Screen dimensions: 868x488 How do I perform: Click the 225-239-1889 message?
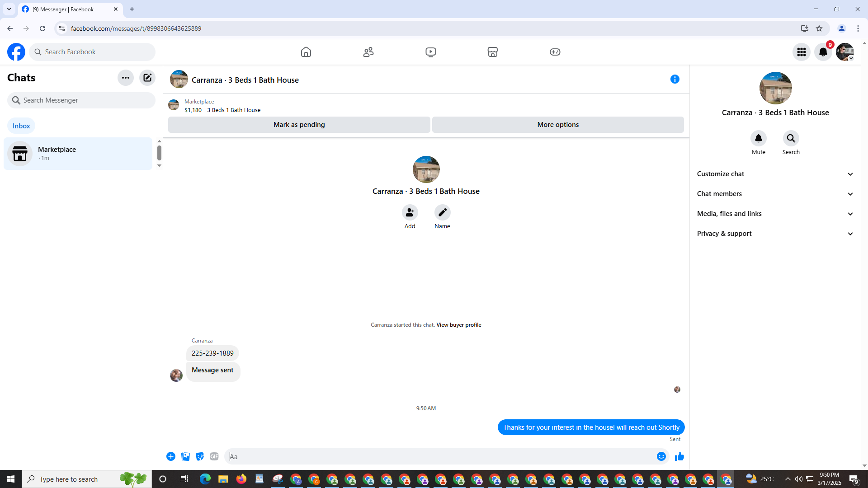(212, 353)
